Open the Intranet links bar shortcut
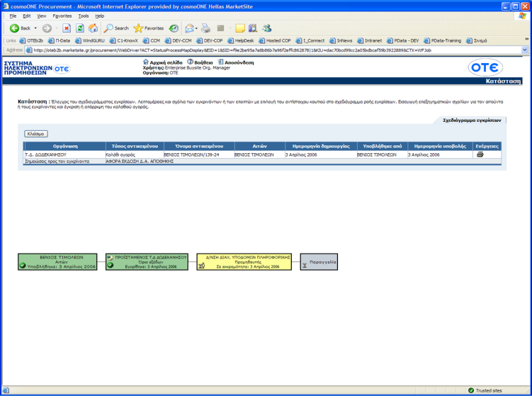 [x=370, y=40]
